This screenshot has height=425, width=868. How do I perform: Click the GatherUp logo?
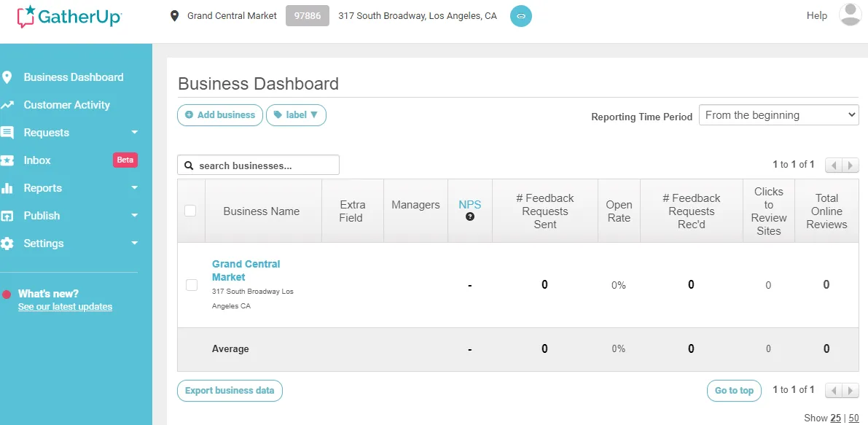(x=69, y=17)
